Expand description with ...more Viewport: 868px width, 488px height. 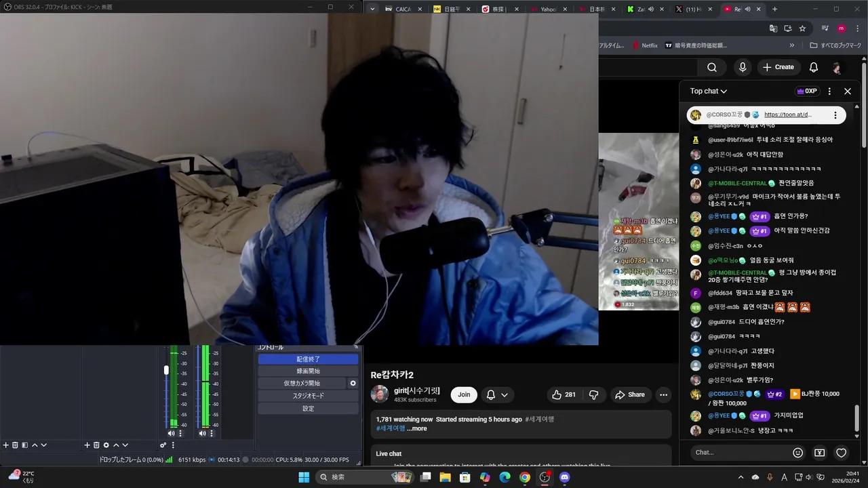click(x=416, y=428)
